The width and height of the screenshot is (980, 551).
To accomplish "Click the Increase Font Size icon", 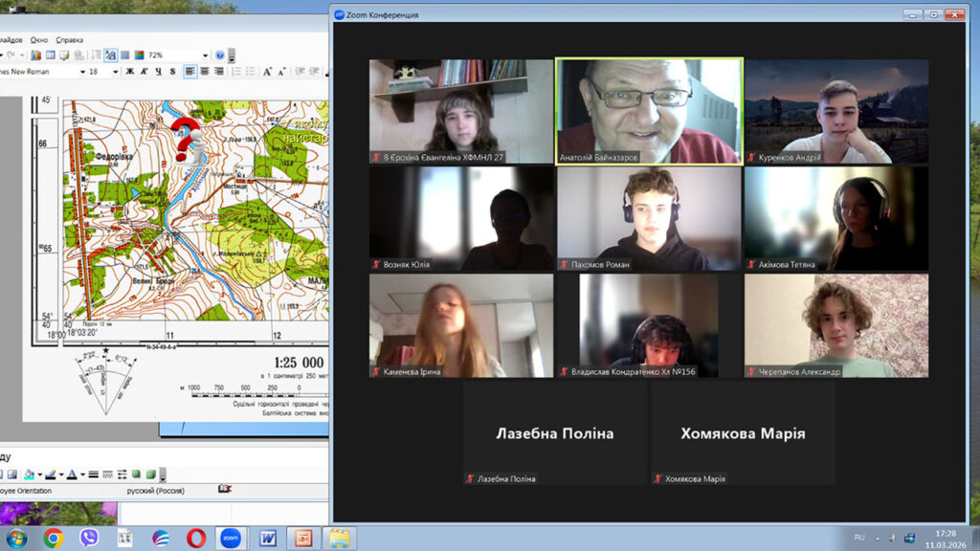I will coord(268,72).
